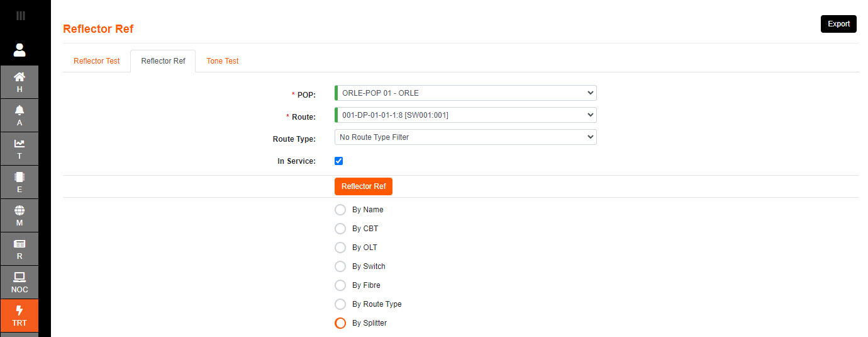Switch to the Tone Test tab
Viewport: 868px width, 337px height.
pyautogui.click(x=223, y=61)
